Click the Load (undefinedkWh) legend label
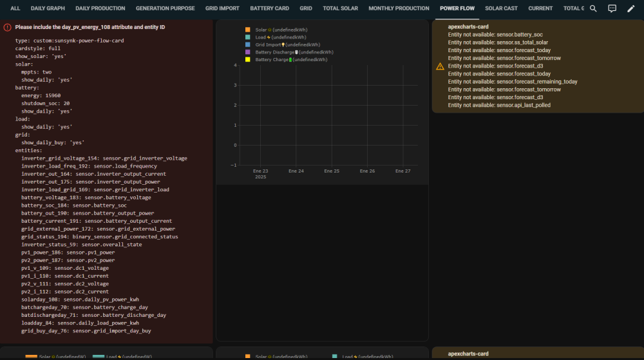The width and height of the screenshot is (644, 360). coord(281,37)
